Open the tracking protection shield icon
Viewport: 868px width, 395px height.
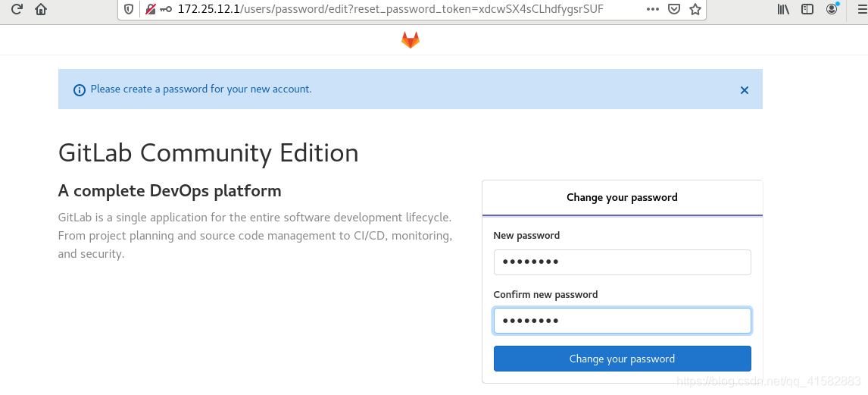129,9
